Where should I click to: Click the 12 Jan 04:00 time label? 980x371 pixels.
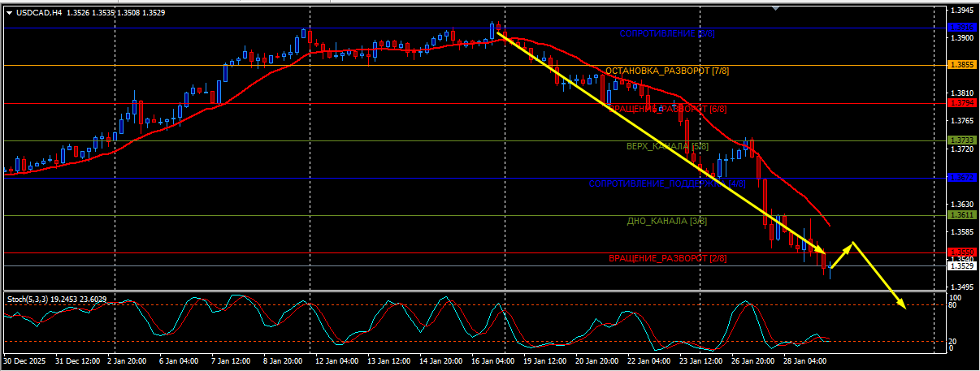336,360
